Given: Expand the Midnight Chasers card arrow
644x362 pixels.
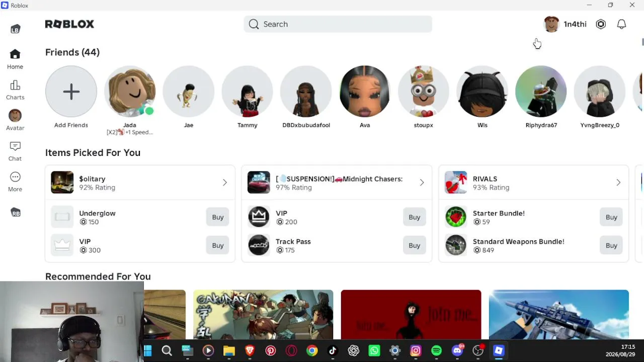Looking at the screenshot, I should [x=422, y=183].
